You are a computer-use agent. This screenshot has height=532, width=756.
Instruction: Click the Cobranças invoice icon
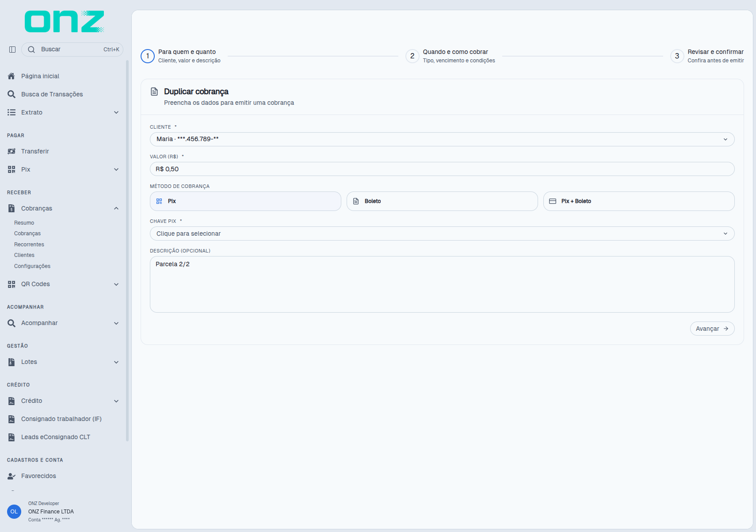click(x=11, y=208)
